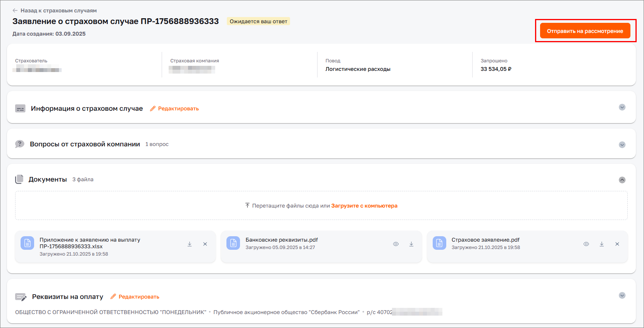Click the "Документы" section pages icon
Image resolution: width=644 pixels, height=328 pixels.
pos(19,179)
